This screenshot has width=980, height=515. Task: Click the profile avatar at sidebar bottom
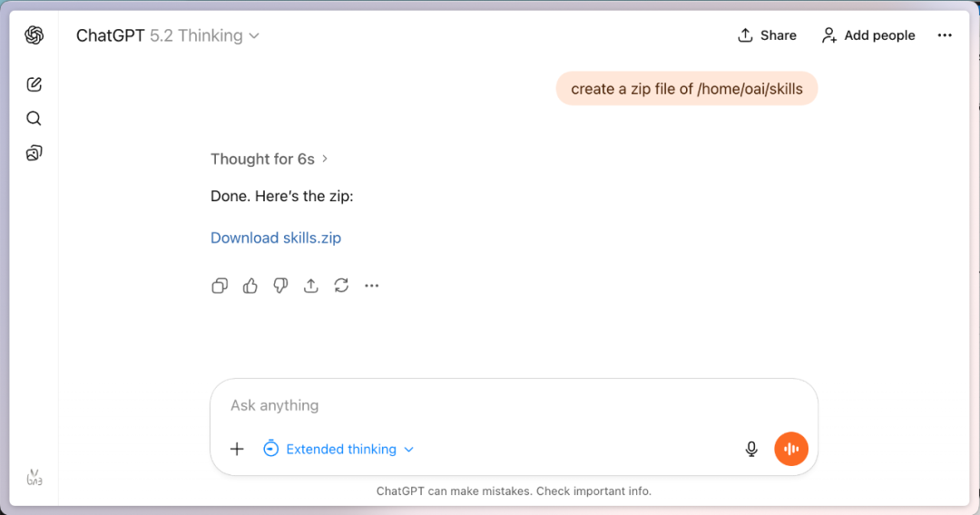pyautogui.click(x=34, y=478)
